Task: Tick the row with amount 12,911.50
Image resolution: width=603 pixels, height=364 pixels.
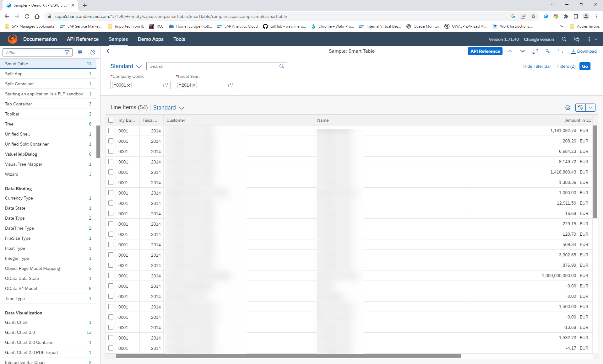Action: pos(111,203)
